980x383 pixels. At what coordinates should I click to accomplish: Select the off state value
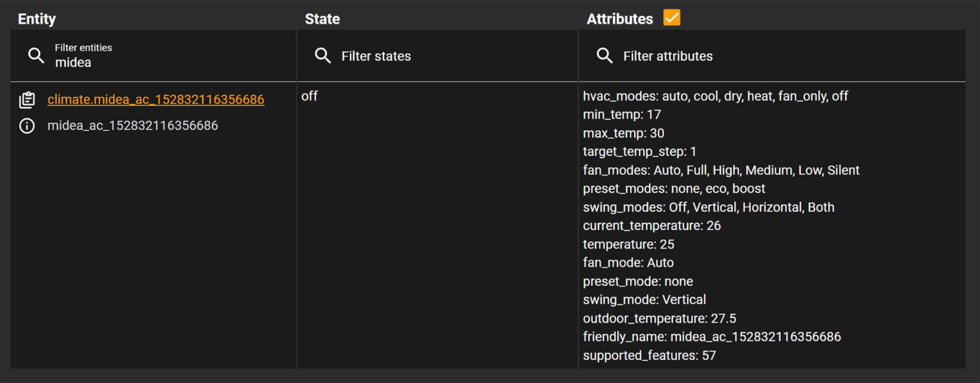click(309, 96)
